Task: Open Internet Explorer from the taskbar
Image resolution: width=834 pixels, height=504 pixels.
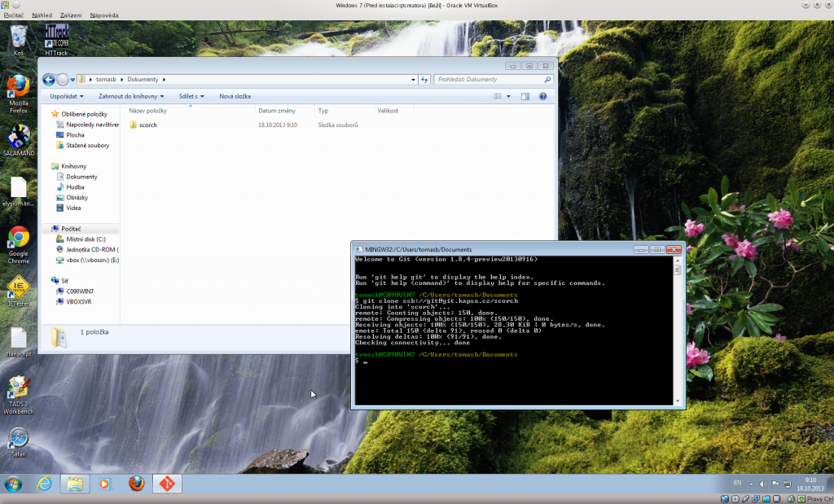Action: [x=44, y=484]
